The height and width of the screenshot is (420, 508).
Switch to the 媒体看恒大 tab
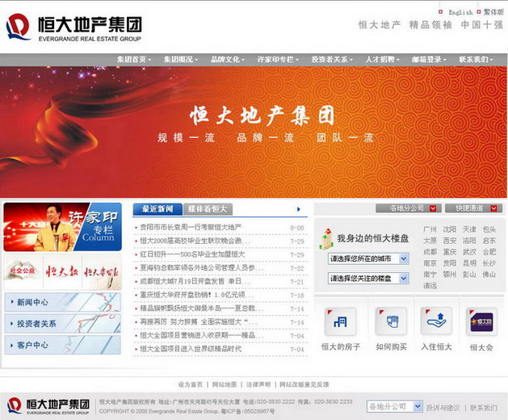tap(208, 209)
